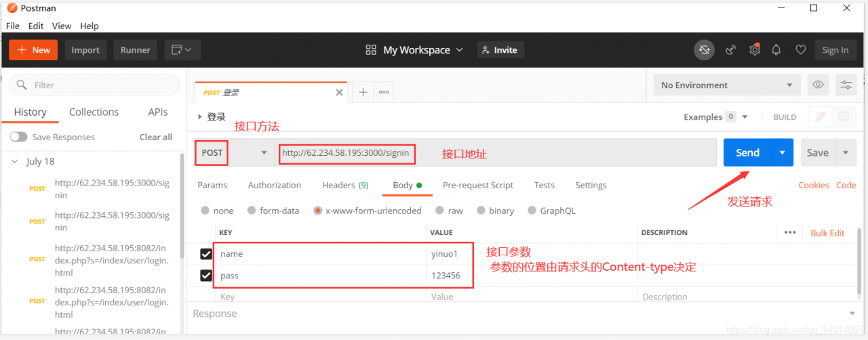Select the none body type radio

pyautogui.click(x=205, y=211)
